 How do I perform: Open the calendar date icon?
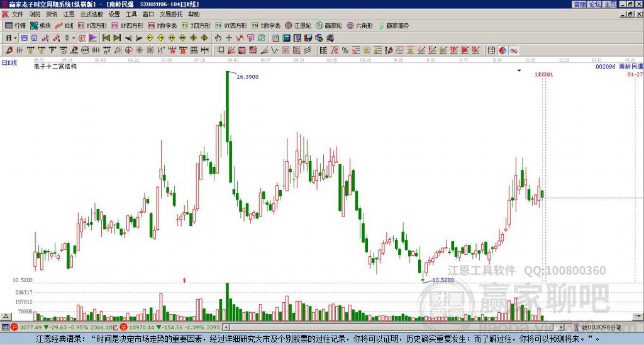point(275,38)
